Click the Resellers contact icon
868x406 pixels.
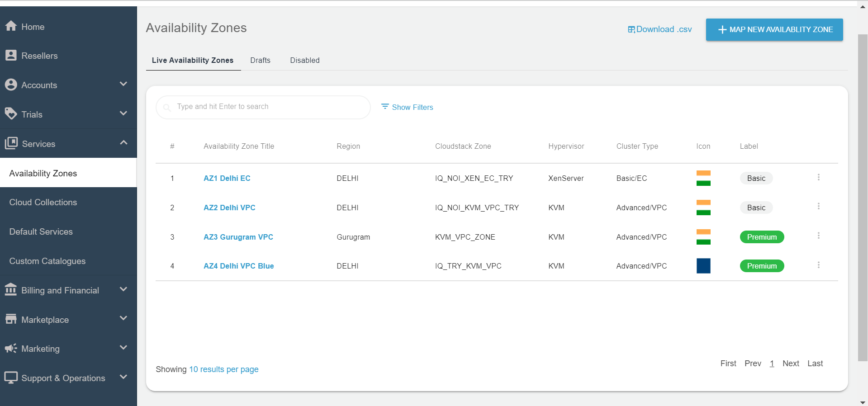click(11, 55)
